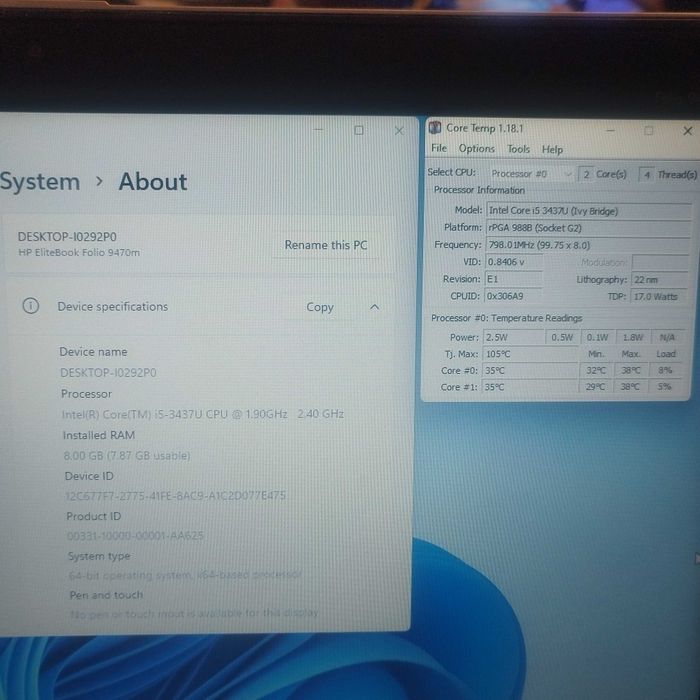This screenshot has width=700, height=700.
Task: Open the Options menu in Core Temp
Action: (x=477, y=149)
